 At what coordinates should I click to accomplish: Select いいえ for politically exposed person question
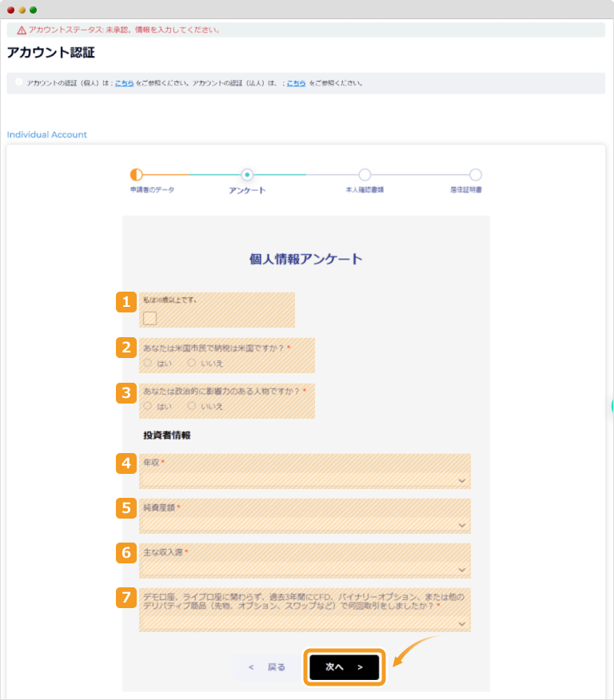tap(191, 406)
